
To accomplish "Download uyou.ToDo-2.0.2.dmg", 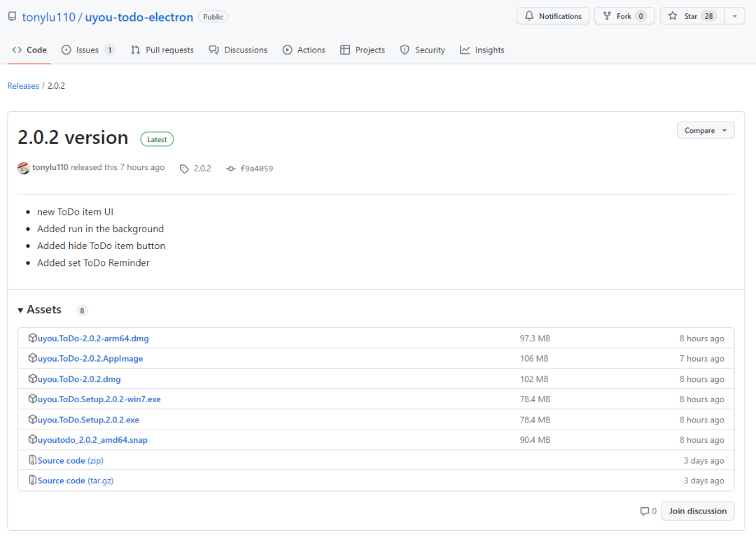I will pyautogui.click(x=80, y=379).
